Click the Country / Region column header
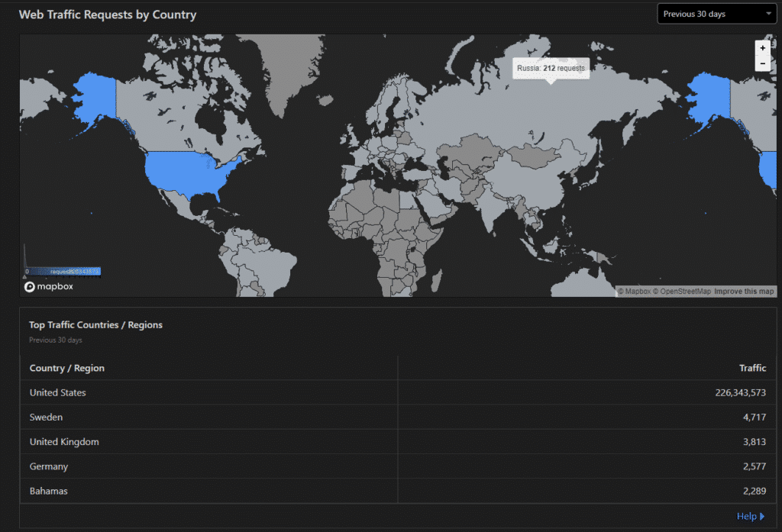This screenshot has width=782, height=532. click(x=67, y=368)
